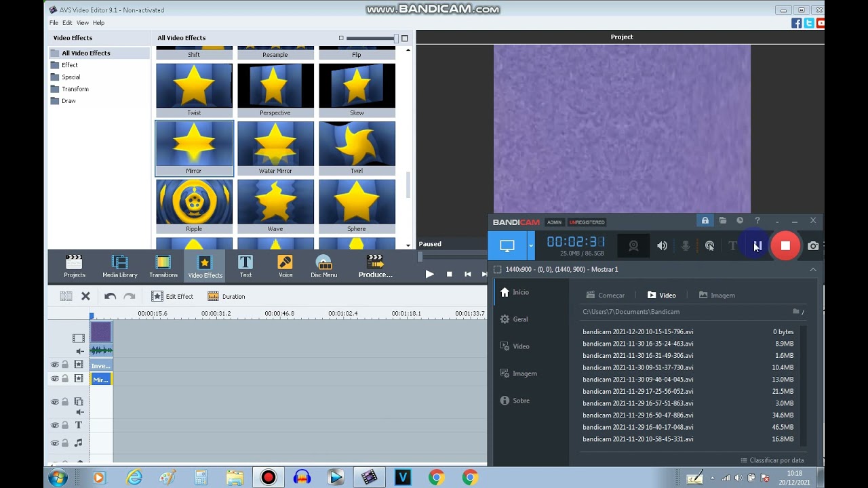Open the Media Library
Viewport: 868px width, 488px height.
(120, 266)
